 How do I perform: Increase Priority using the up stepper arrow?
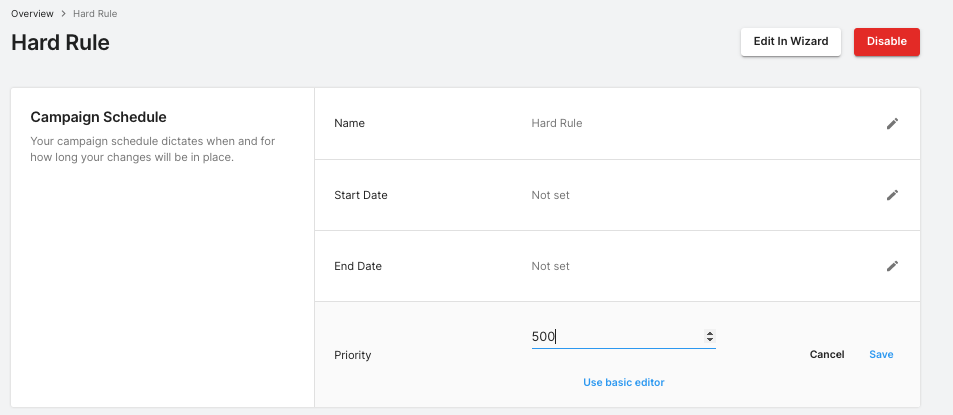[709, 333]
